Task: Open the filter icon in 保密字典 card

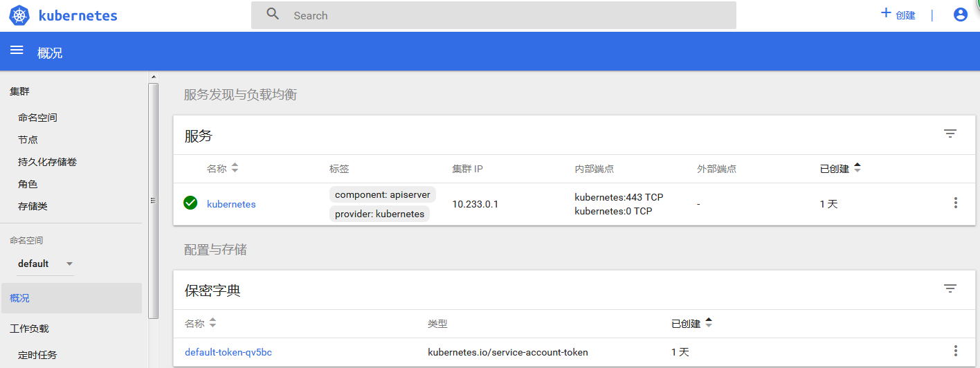Action: (950, 288)
